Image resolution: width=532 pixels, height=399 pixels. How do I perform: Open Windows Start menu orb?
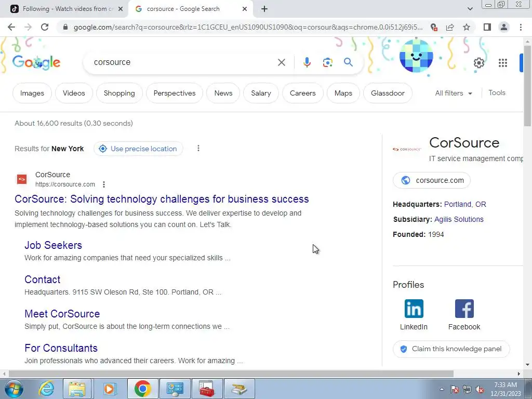click(x=14, y=389)
